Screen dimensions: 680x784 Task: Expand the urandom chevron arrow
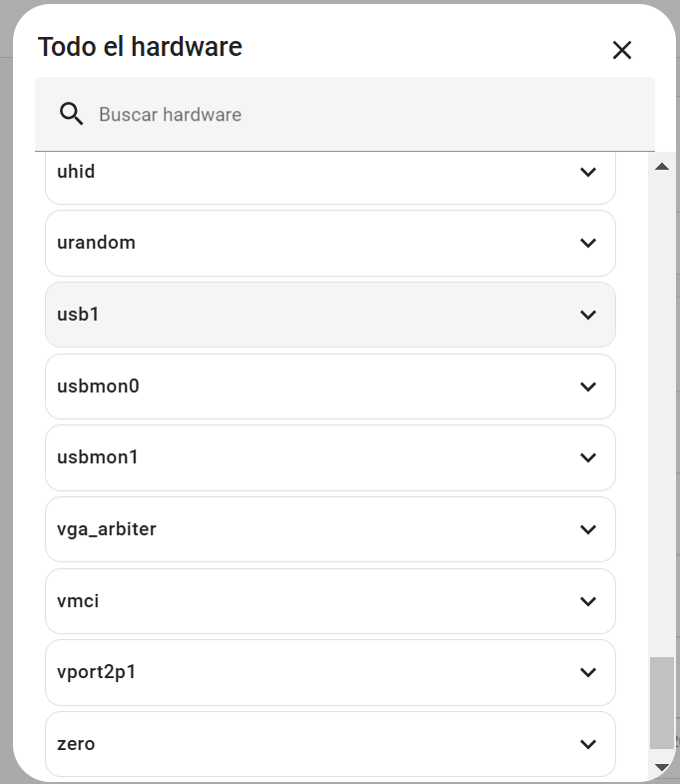pyautogui.click(x=588, y=243)
